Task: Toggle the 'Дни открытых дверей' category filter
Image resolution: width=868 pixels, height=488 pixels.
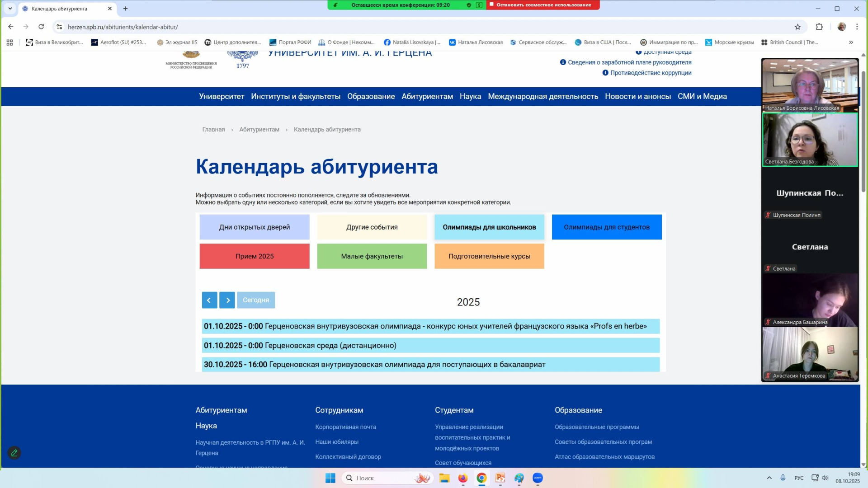Action: click(255, 227)
